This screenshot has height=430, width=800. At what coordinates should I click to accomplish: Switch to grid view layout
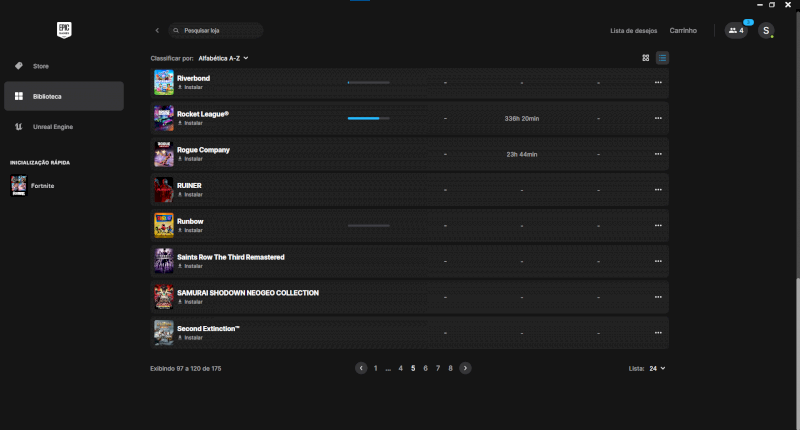pos(646,58)
